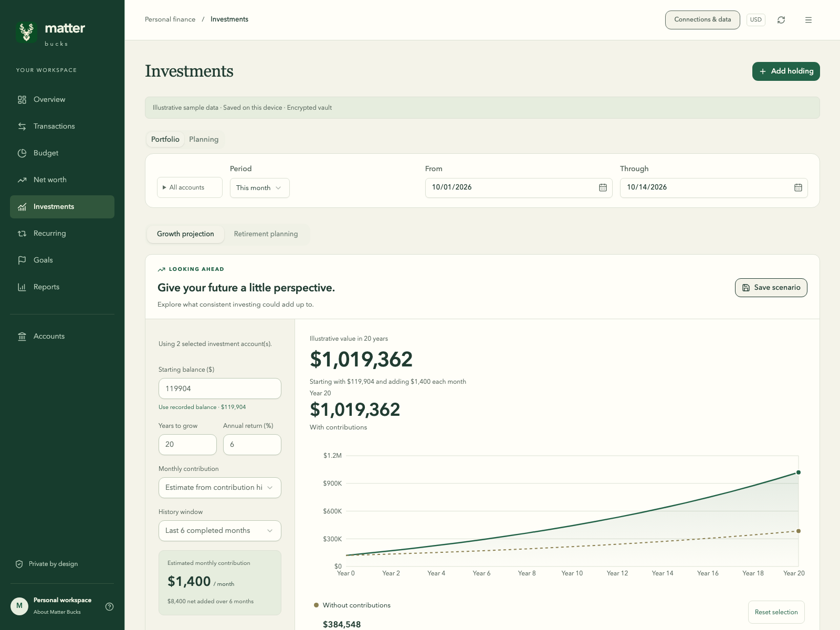Open the Budget page
This screenshot has width=840, height=630.
[x=62, y=153]
